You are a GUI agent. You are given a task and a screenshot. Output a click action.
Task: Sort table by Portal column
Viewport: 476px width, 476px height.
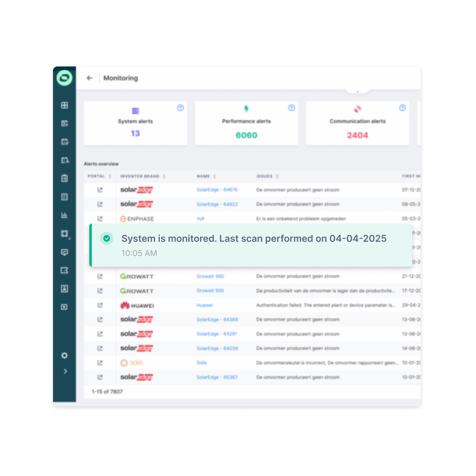[110, 176]
